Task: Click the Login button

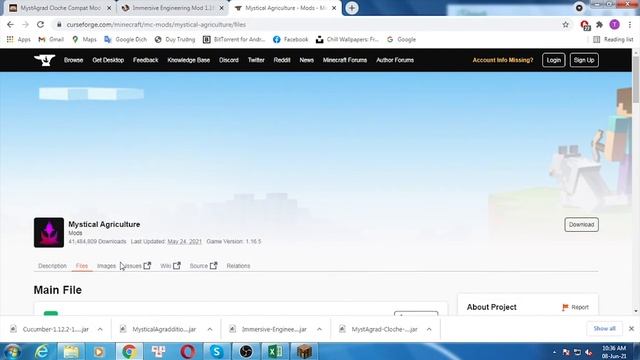Action: (x=553, y=60)
